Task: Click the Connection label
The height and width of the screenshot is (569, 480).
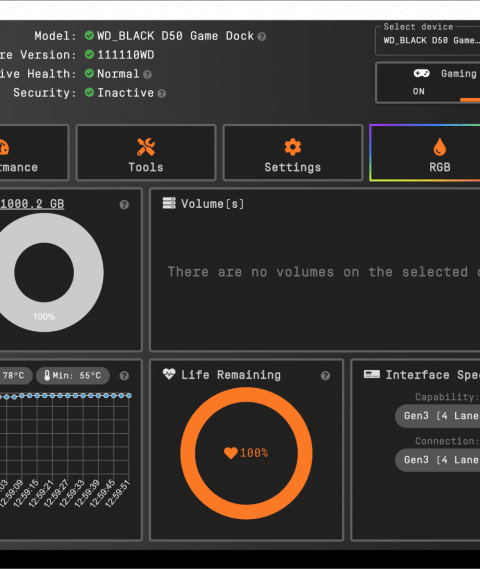Action: (447, 441)
